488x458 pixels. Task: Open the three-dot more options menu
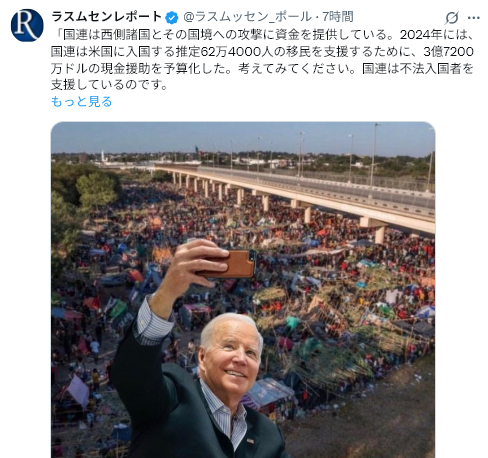[473, 17]
